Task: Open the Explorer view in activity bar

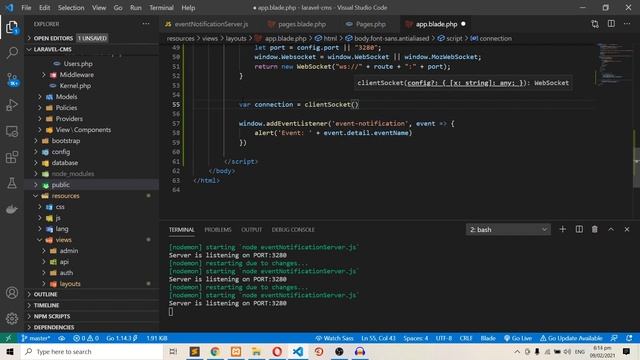Action: pyautogui.click(x=12, y=27)
